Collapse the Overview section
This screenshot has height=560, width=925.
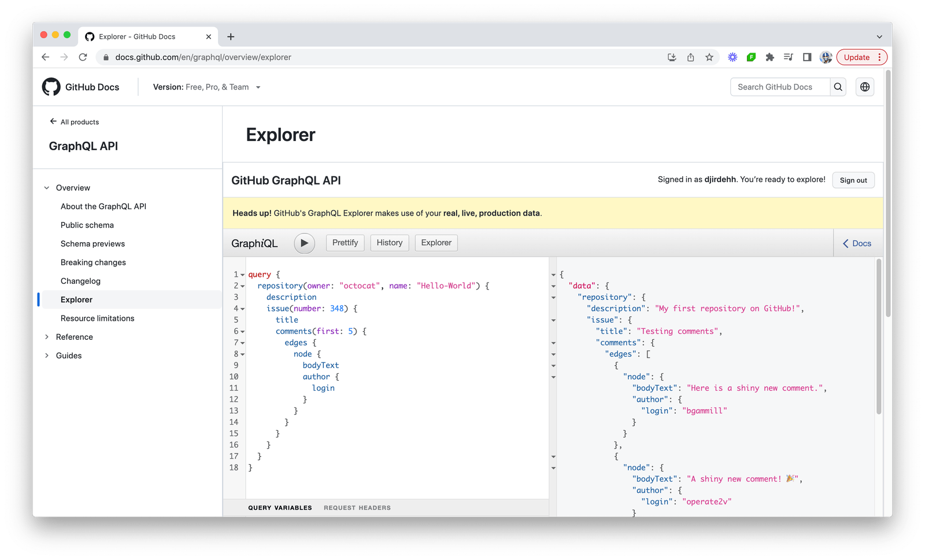click(x=47, y=188)
